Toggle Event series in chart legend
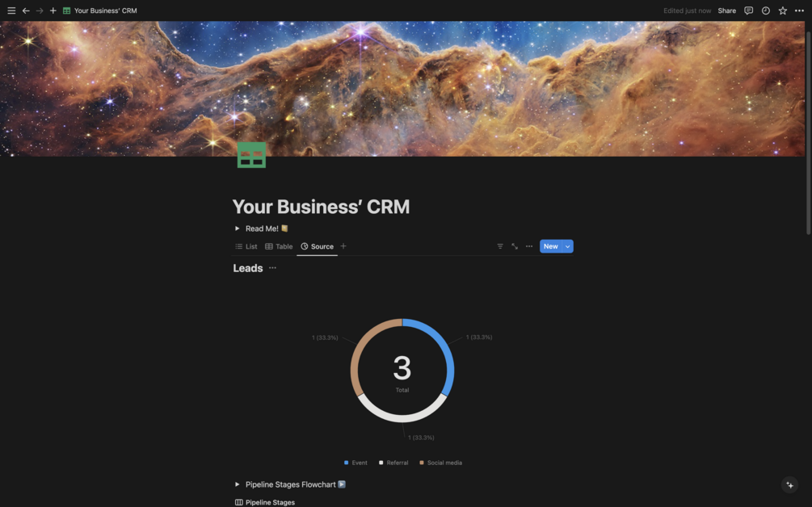Viewport: 812px width, 507px height. [356, 463]
